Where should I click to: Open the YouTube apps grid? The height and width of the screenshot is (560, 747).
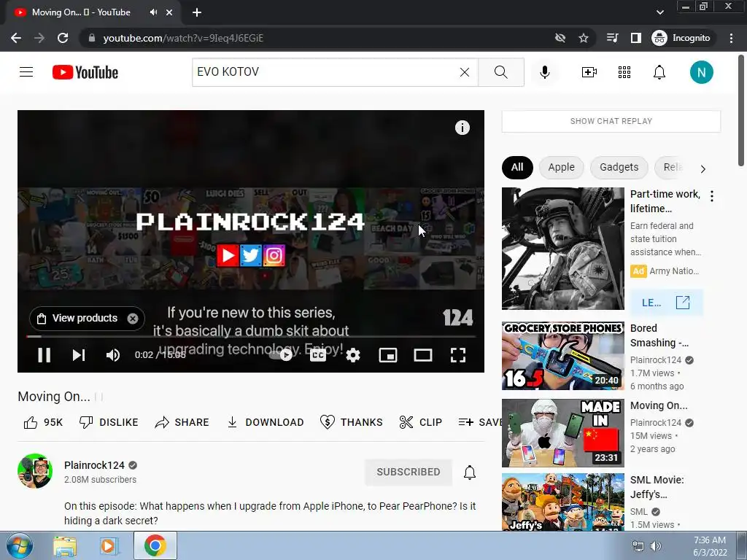[624, 72]
